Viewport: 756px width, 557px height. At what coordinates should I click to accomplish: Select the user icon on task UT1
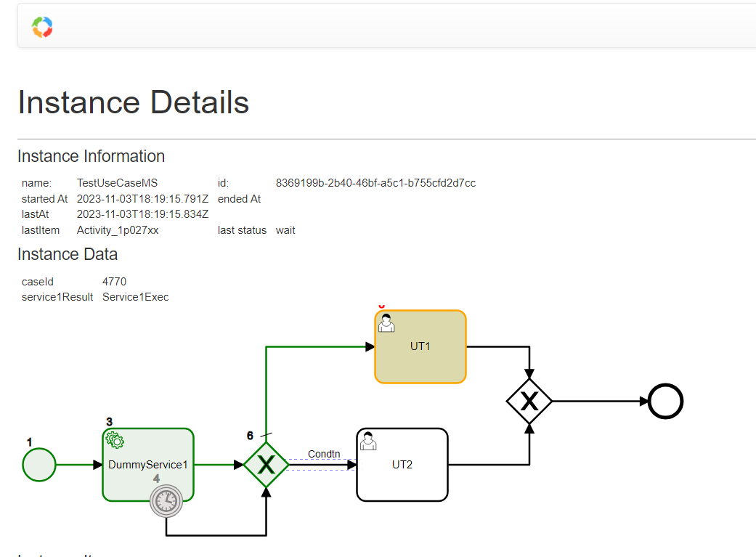tap(386, 322)
